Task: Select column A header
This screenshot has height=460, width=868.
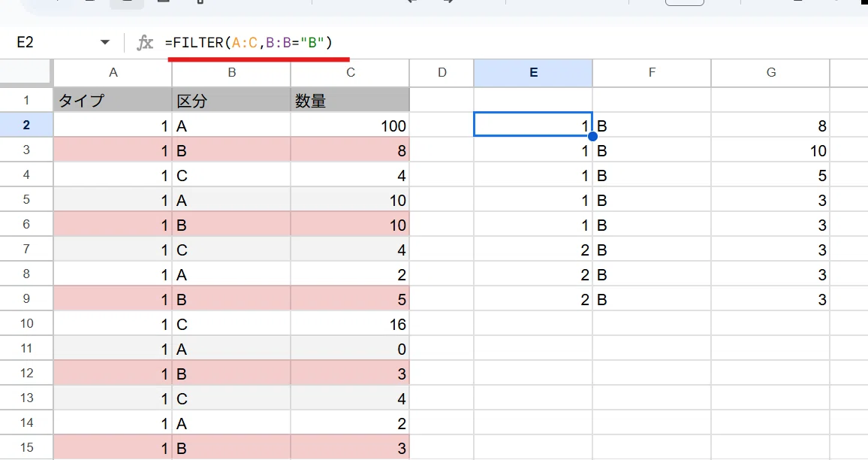Action: [113, 73]
